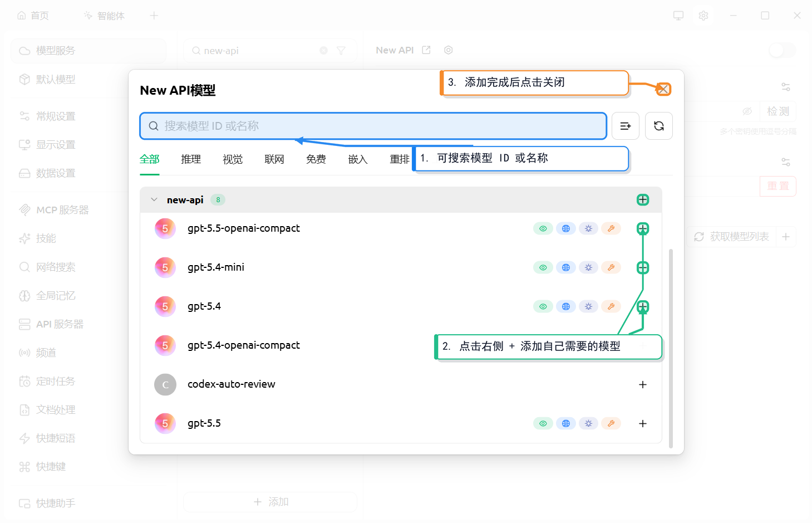This screenshot has width=812, height=523.
Task: Click reasoning tag of gpt-5.5-openai-compact
Action: click(x=588, y=228)
